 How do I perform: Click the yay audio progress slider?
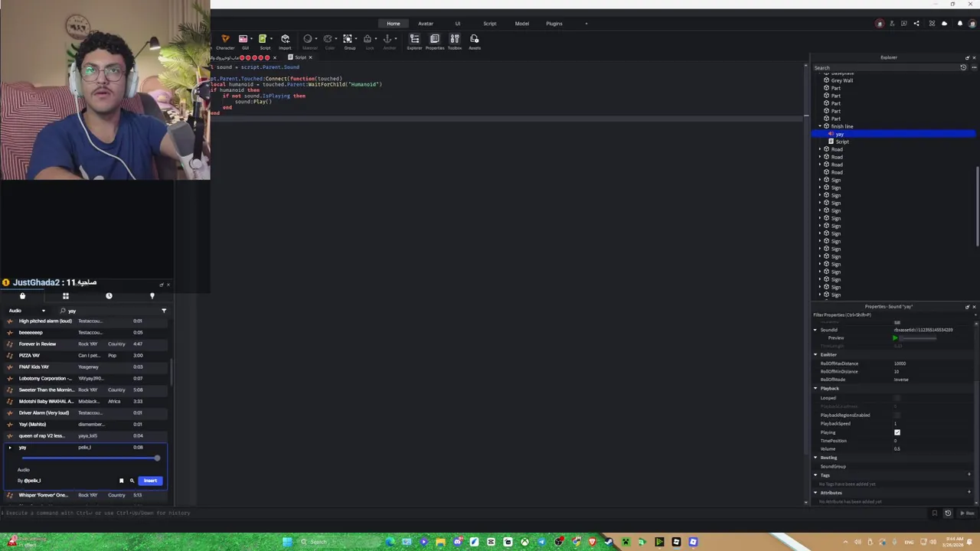(90, 458)
